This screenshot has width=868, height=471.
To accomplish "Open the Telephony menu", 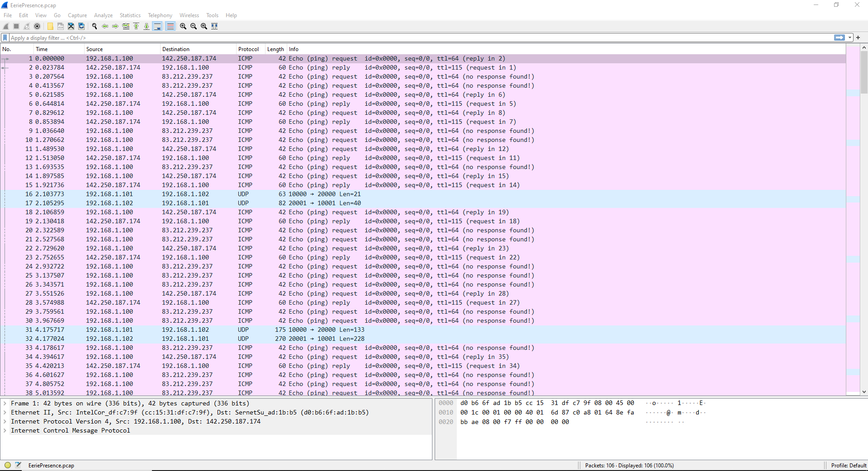I will 160,15.
